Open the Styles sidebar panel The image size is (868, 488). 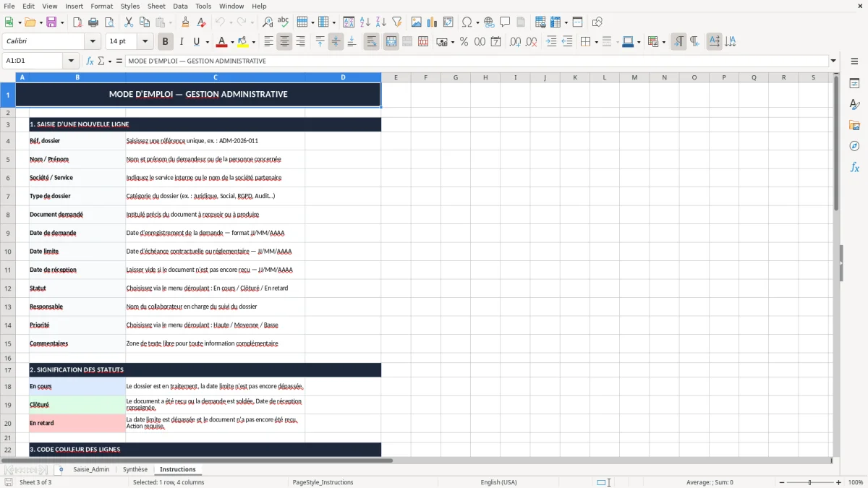click(854, 105)
